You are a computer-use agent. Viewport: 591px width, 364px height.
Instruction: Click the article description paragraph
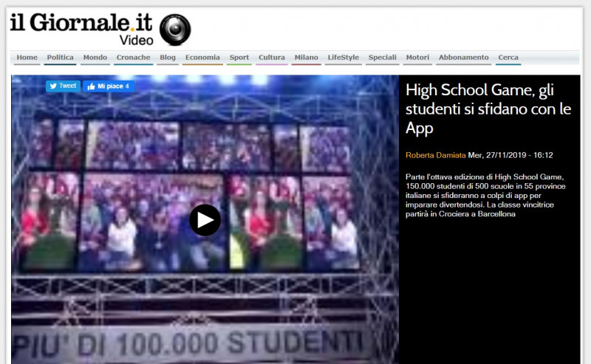click(485, 195)
